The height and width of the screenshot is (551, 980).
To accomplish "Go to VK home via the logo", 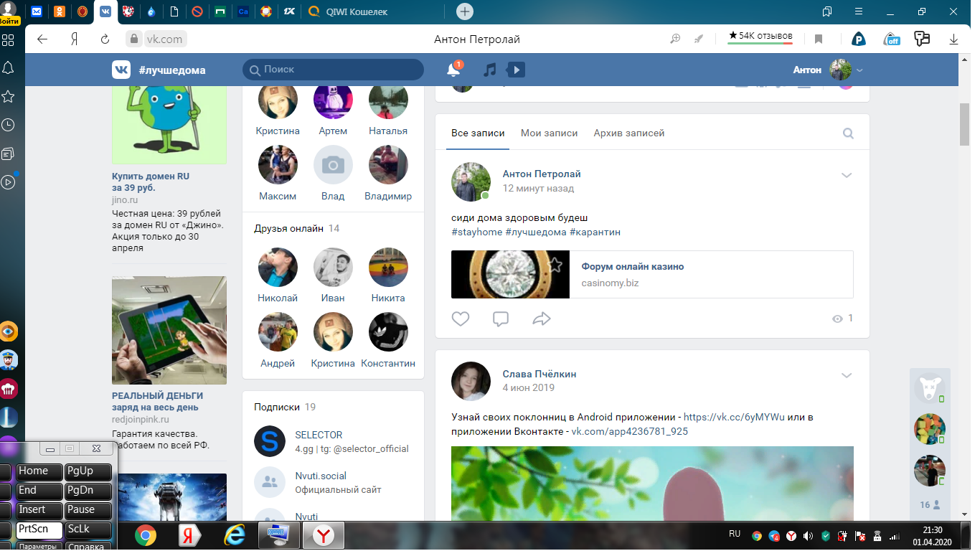I will pos(121,70).
